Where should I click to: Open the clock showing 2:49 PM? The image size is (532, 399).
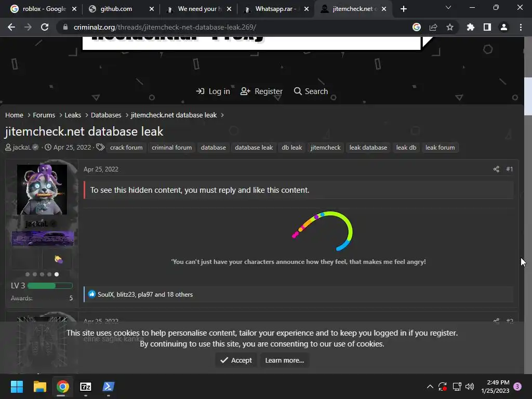[x=495, y=387]
